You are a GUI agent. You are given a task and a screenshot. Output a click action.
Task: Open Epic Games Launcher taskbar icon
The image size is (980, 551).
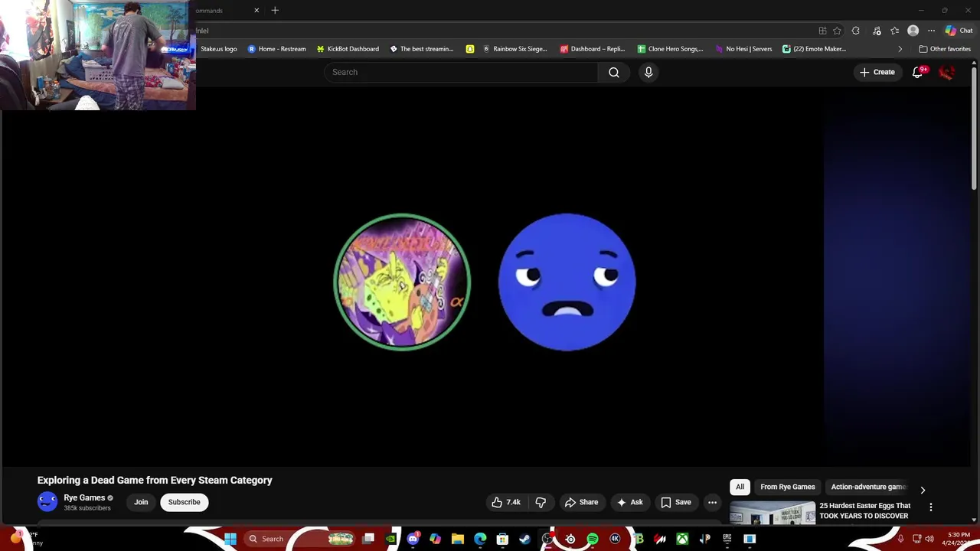[727, 539]
